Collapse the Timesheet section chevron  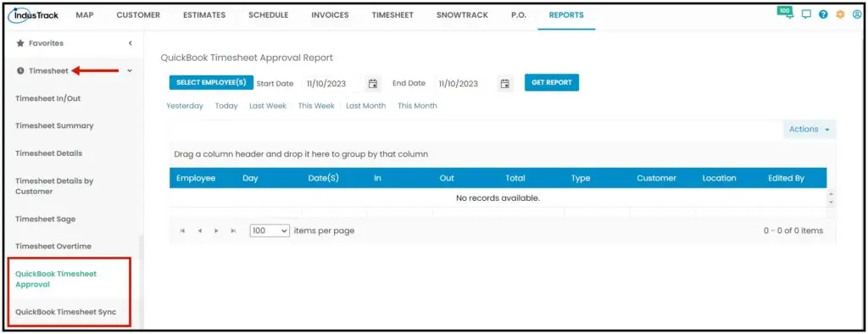tap(130, 71)
